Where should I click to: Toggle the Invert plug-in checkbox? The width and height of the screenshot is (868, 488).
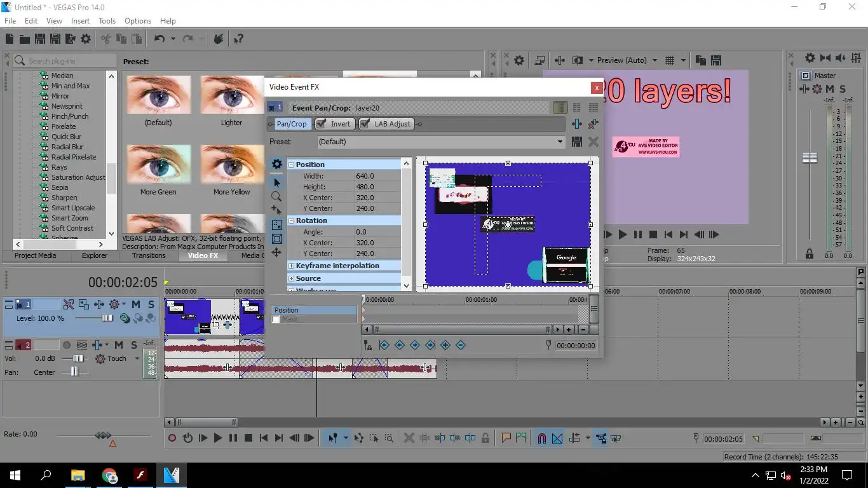[x=322, y=124]
